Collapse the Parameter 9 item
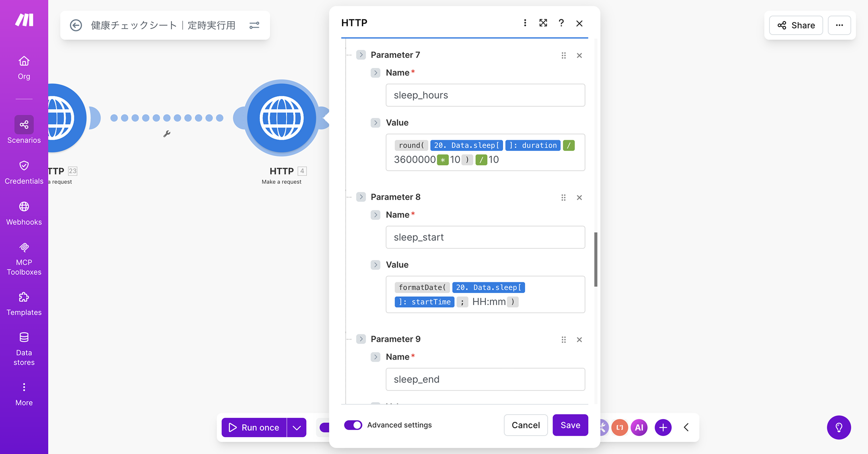Screen dimensions: 868x454 pyautogui.click(x=361, y=339)
